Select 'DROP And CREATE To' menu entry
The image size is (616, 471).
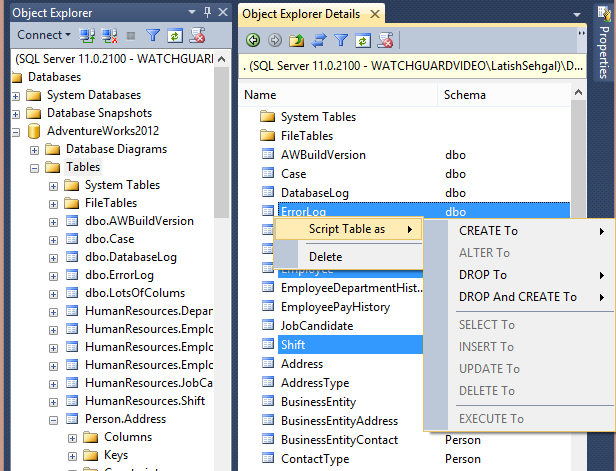tap(517, 297)
